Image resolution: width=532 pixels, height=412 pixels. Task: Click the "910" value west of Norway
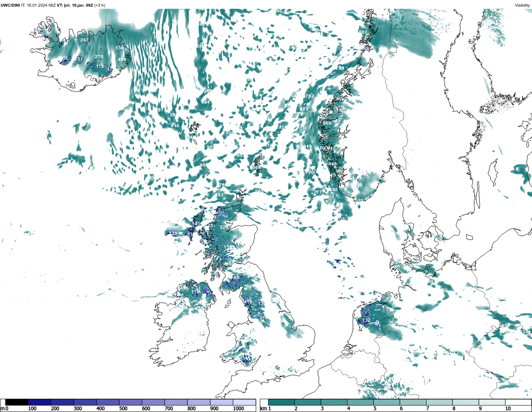tap(308, 146)
